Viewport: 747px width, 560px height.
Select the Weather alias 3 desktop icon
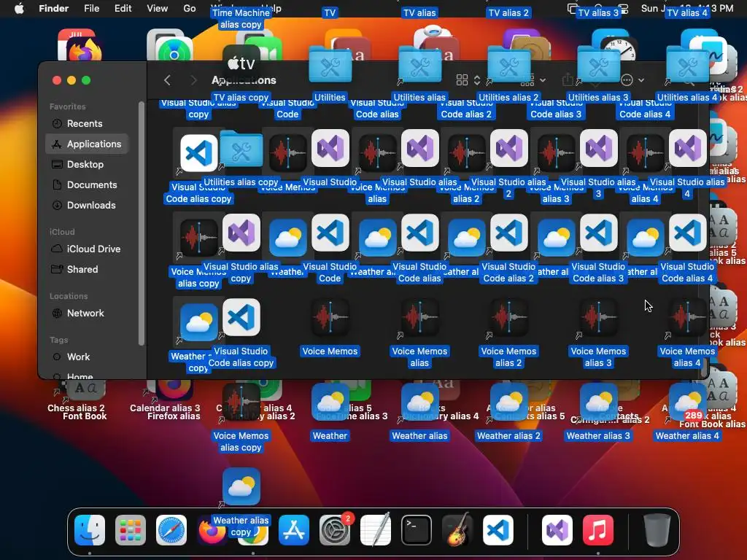(598, 402)
